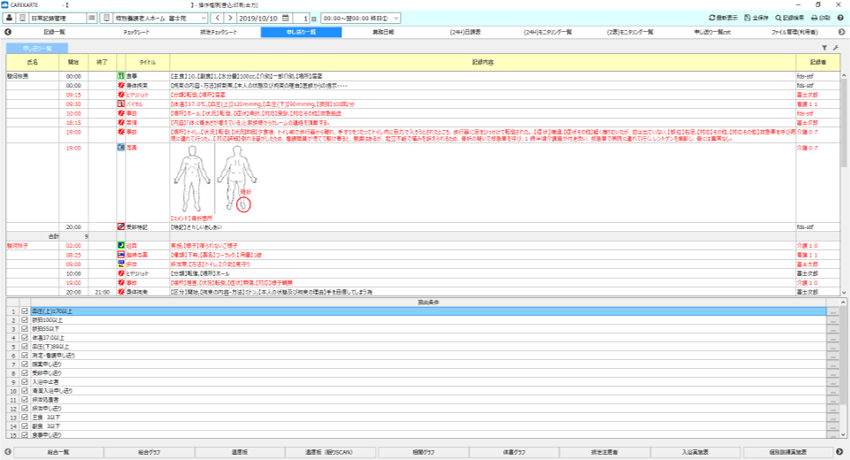
Task: Click the photo icon in the 19:00 写真 row
Action: click(x=121, y=147)
